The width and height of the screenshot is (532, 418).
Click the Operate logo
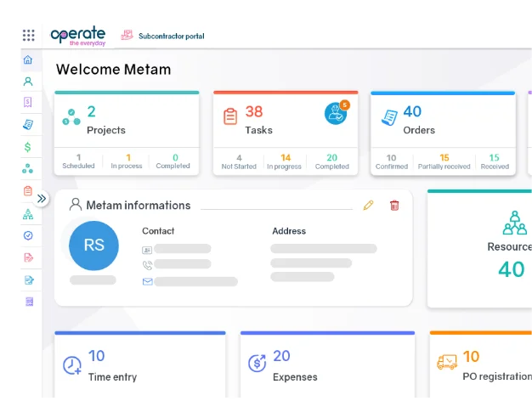click(78, 36)
